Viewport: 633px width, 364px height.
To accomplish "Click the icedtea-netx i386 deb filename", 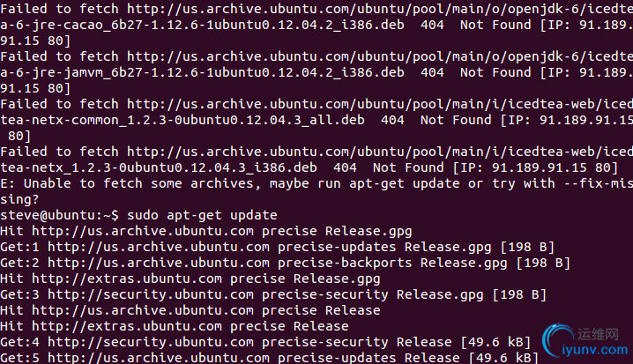I will (159, 167).
